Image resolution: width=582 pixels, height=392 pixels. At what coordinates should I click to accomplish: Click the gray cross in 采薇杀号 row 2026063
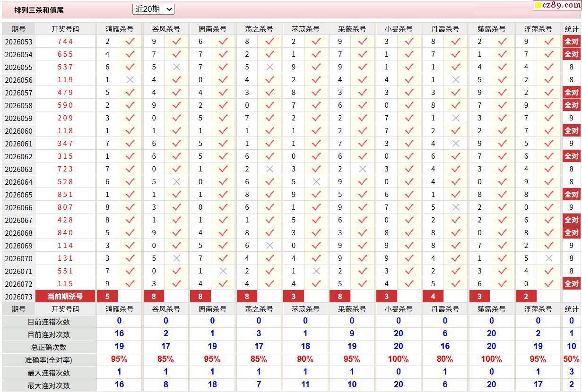tap(363, 169)
